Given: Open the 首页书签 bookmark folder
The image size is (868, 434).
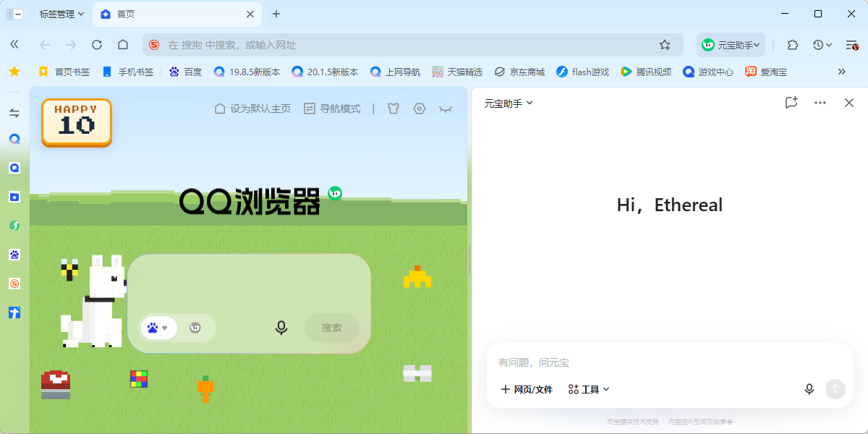Looking at the screenshot, I should (64, 72).
